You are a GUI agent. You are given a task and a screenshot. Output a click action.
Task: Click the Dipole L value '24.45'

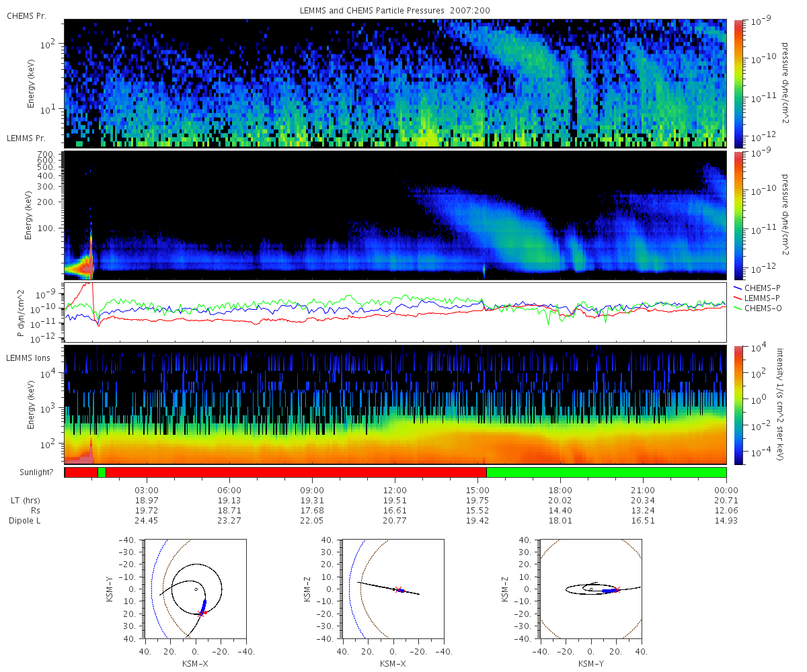point(147,521)
